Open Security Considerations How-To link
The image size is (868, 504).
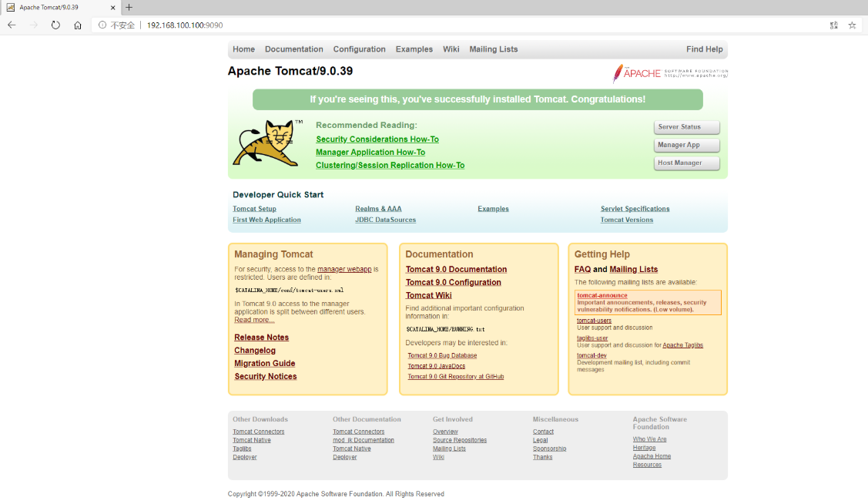(377, 139)
